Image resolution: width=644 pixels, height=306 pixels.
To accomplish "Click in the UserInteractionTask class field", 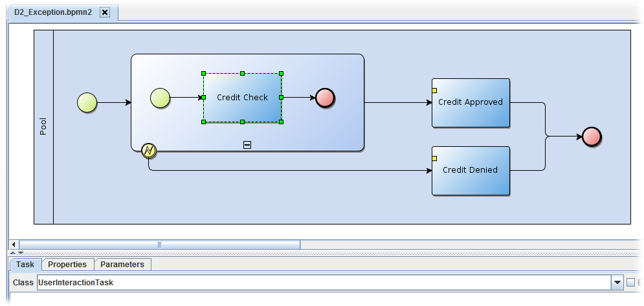I will pos(324,283).
